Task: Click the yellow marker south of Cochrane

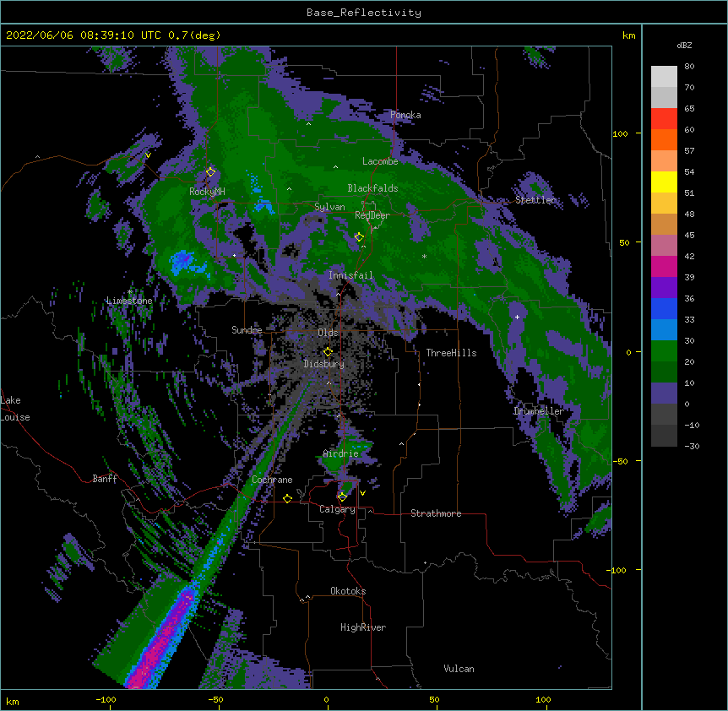Action: coord(287,499)
